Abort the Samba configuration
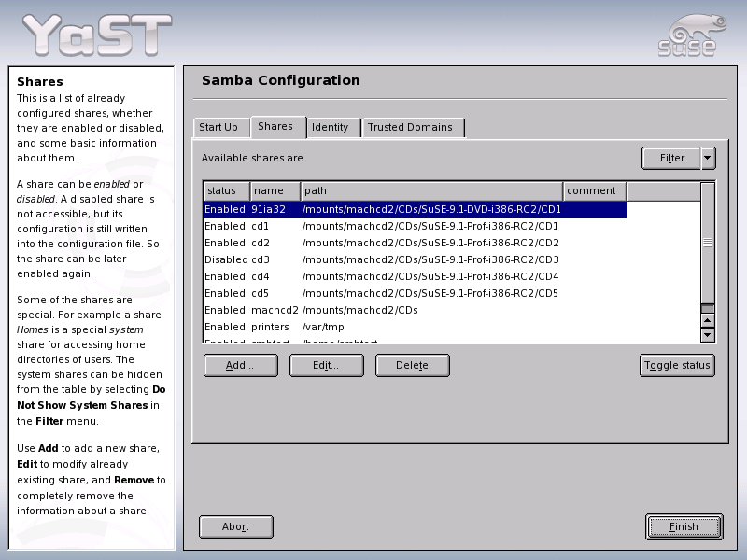 236,526
